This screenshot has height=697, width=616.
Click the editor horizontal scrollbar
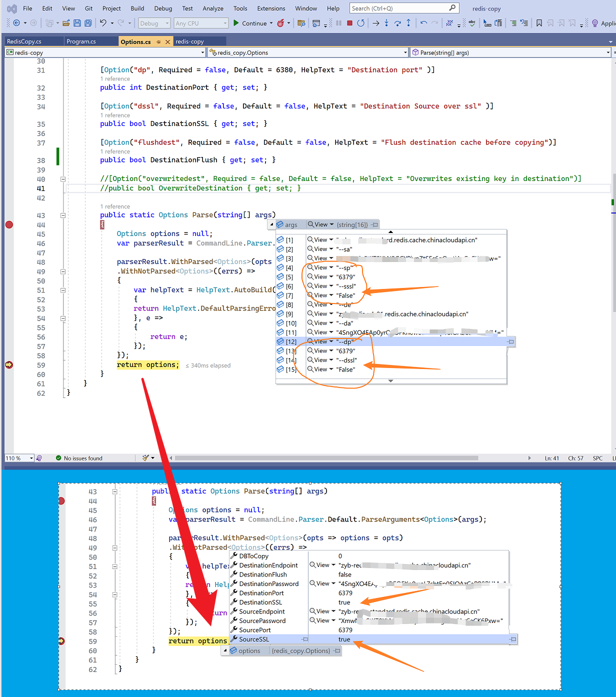[325, 458]
